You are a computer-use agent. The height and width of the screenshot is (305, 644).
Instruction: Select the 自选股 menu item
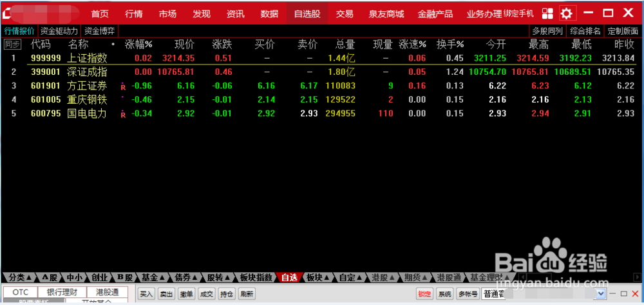point(307,14)
